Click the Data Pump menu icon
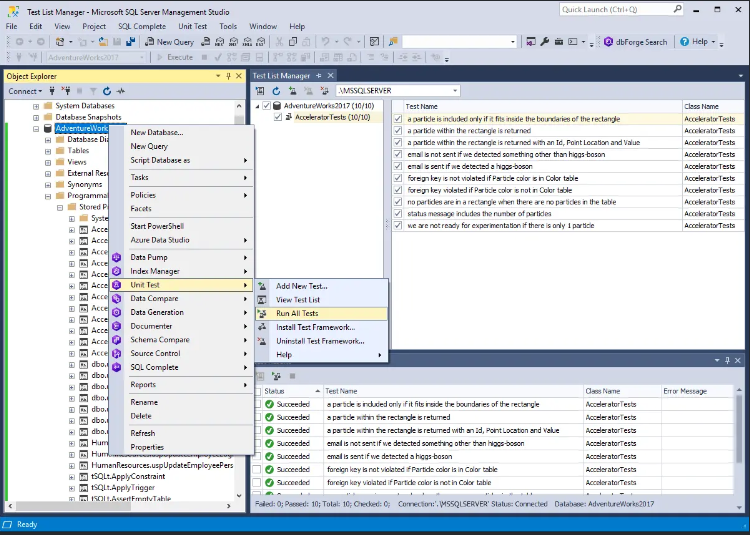The height and width of the screenshot is (535, 750). (x=116, y=257)
